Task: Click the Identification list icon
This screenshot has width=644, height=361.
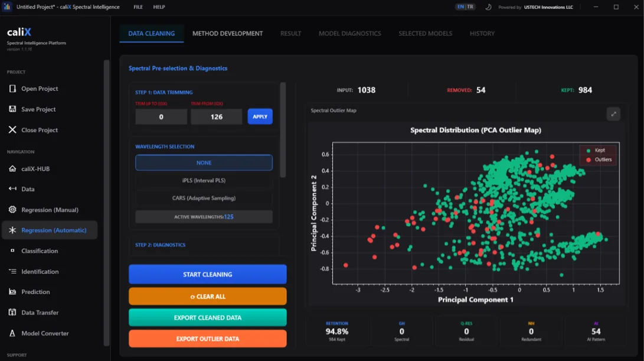Action: pyautogui.click(x=12, y=271)
